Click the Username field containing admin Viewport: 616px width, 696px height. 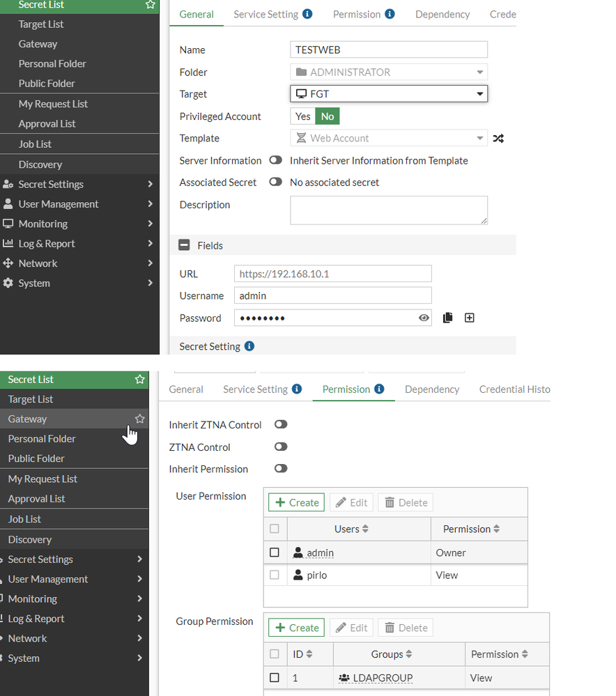pos(332,295)
